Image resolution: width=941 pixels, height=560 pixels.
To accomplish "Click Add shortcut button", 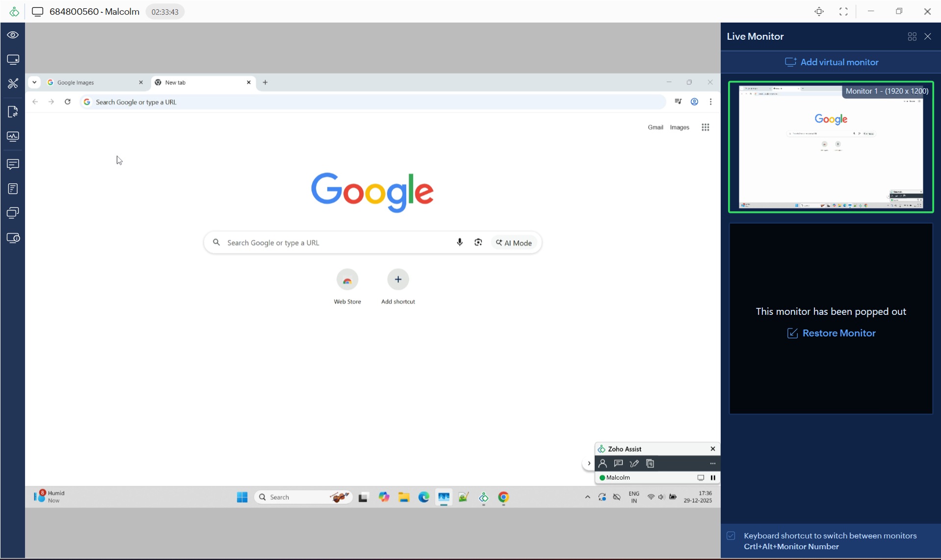I will click(x=398, y=287).
